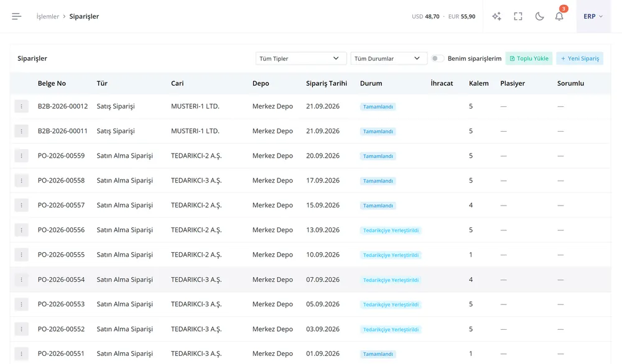This screenshot has width=622, height=364.
Task: Open row actions for PO-2026-00552
Action: click(x=21, y=329)
